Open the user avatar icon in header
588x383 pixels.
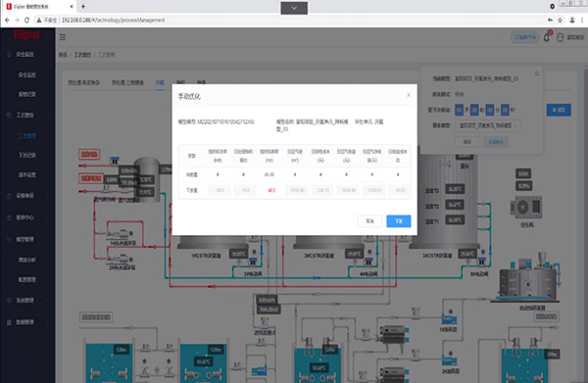560,37
